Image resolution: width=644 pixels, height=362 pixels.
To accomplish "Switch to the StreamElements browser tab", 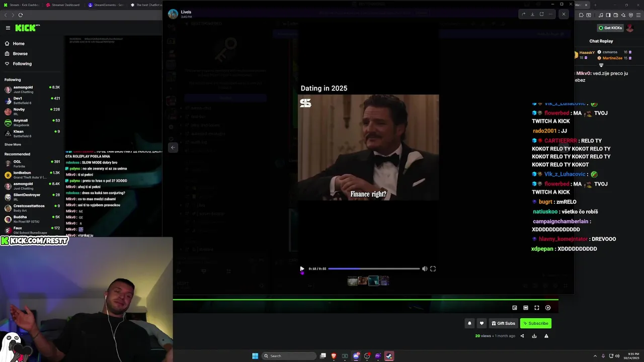I will pyautogui.click(x=106, y=5).
